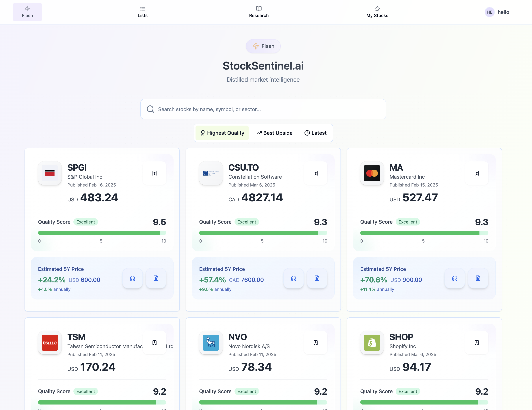
Task: Listen to the CSU.TO analysis via headphones icon
Action: [293, 278]
